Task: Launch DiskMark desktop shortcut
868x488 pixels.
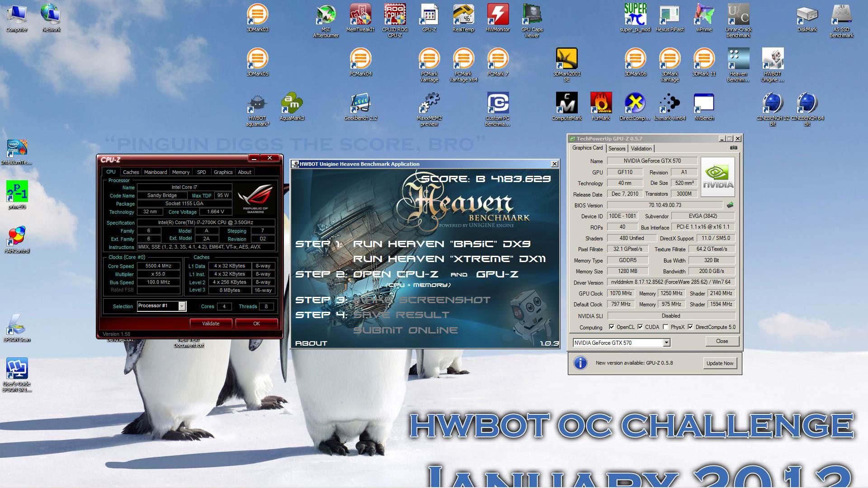Action: coord(807,17)
